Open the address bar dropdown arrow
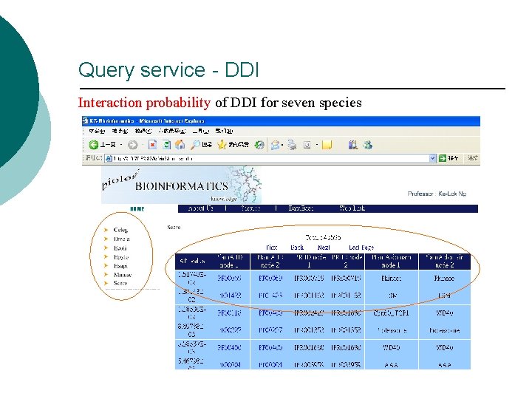 pos(432,158)
